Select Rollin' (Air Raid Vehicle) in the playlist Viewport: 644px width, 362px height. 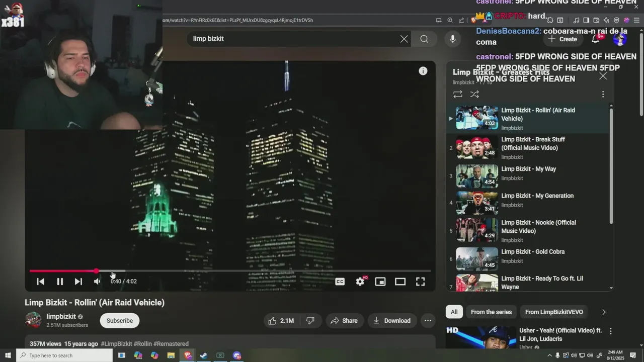528,118
